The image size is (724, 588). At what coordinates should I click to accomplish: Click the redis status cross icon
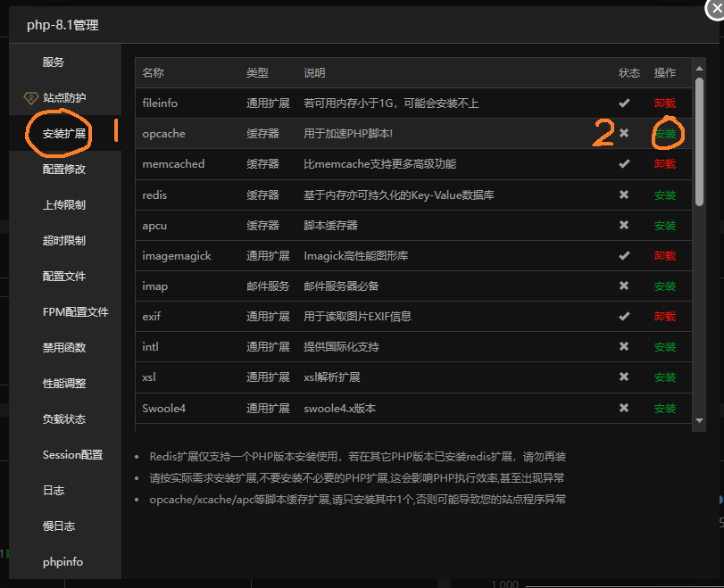point(624,195)
